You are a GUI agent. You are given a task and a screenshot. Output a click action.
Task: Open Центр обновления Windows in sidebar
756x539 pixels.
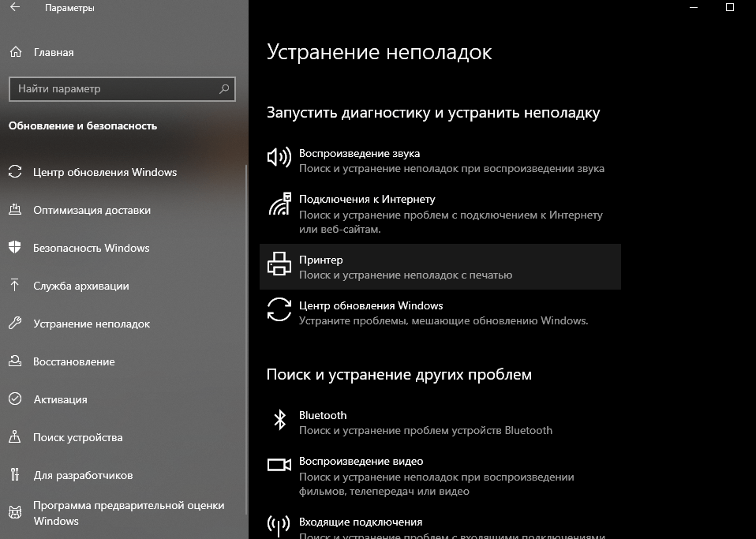[x=105, y=172]
